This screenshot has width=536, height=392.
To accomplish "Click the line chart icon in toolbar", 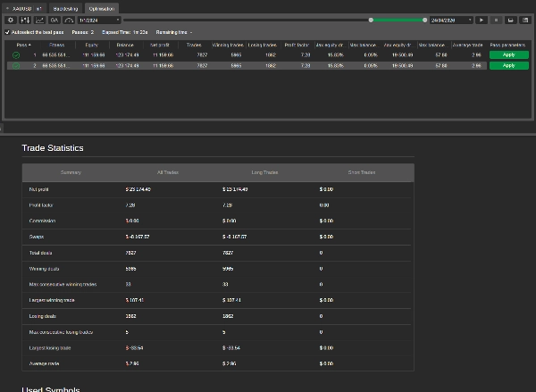I will [39, 20].
